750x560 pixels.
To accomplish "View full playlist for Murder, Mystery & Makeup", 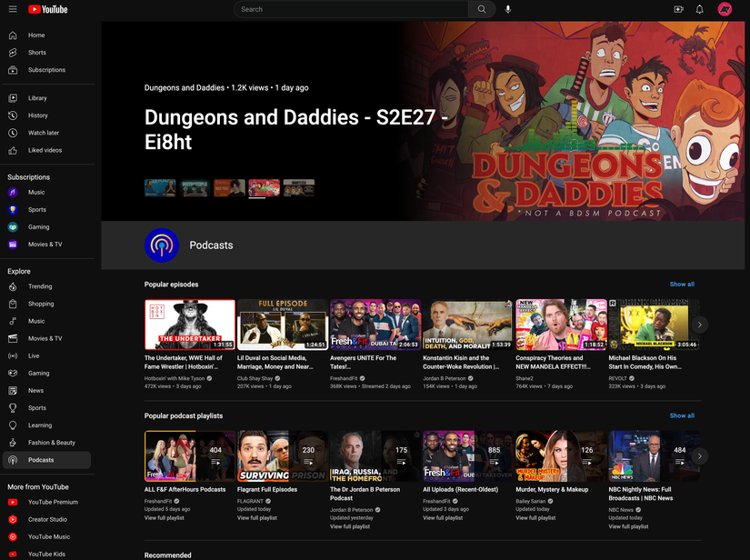I will [x=535, y=518].
